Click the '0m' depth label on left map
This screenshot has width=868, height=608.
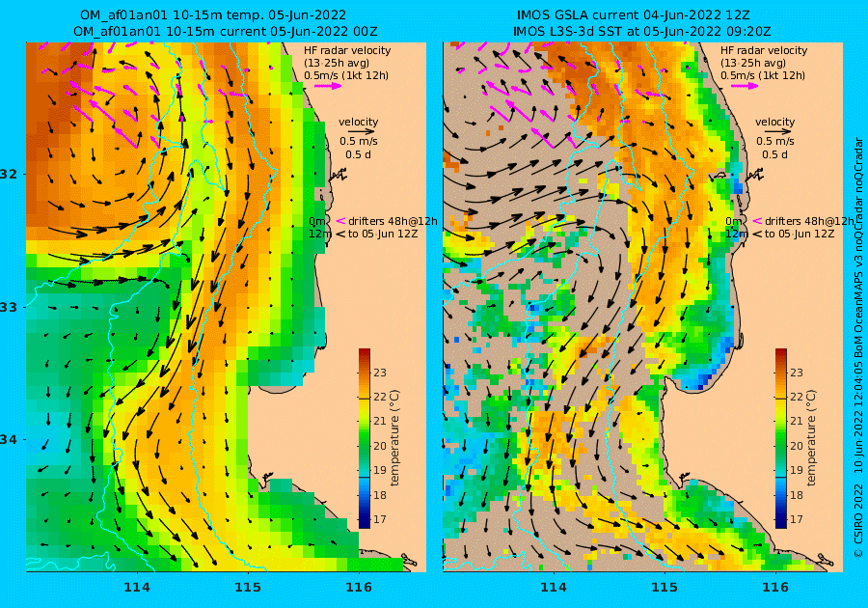click(x=316, y=221)
